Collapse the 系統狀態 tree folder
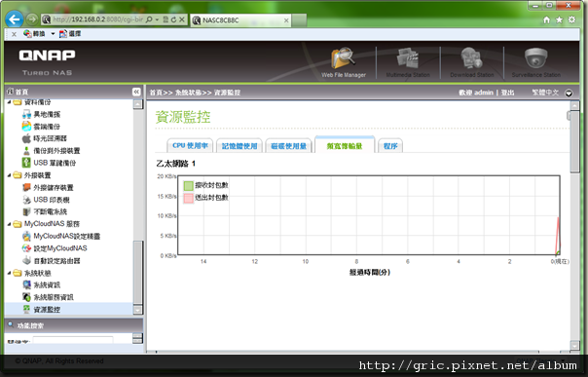 [10, 273]
